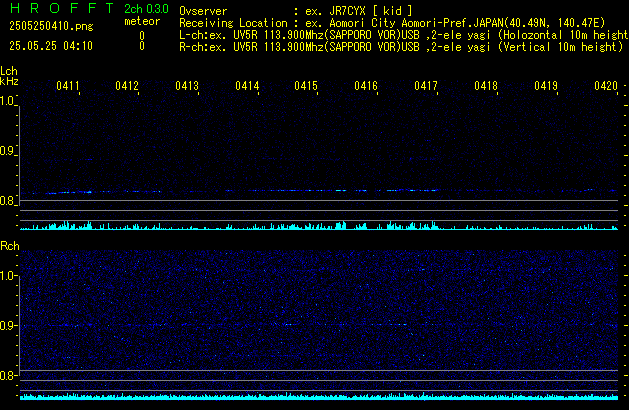This screenshot has height=410, width=629.
Task: Click the 0416 time marker
Action: 366,86
